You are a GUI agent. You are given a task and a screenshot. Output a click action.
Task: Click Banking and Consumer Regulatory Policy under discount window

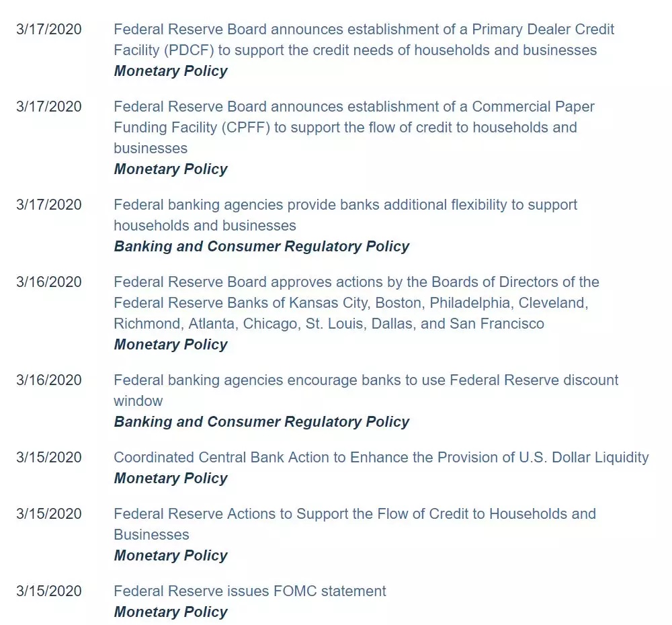(x=261, y=422)
